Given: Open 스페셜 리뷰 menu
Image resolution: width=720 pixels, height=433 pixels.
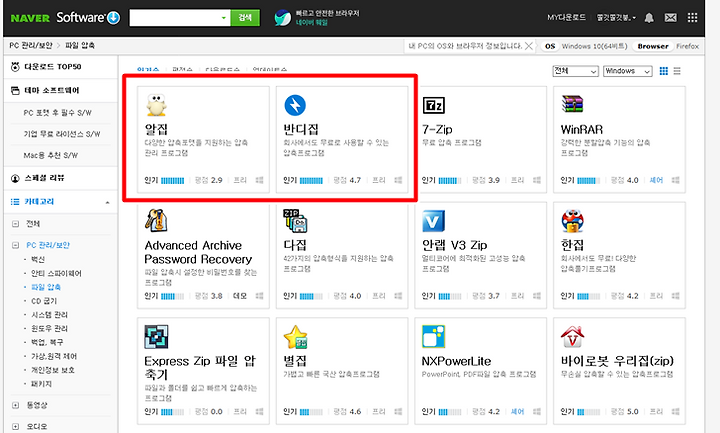Looking at the screenshot, I should 44,178.
